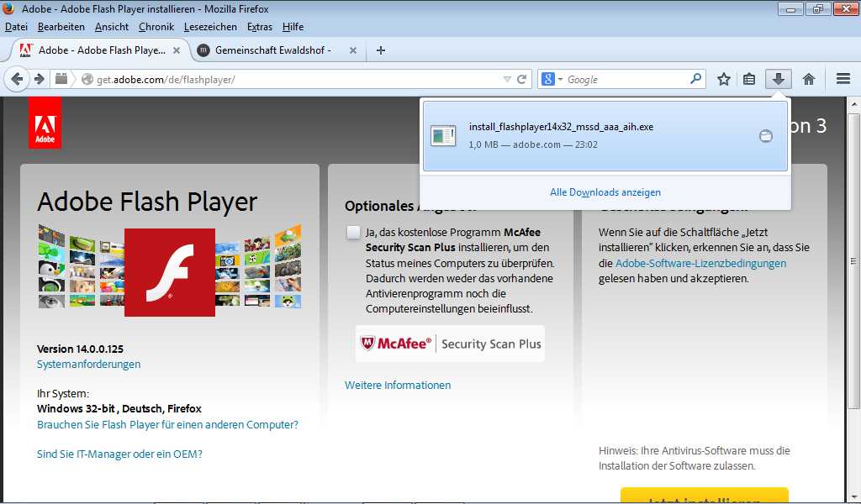Click the 'Adobe Flash Player' heading
The height and width of the screenshot is (504, 861).
tap(147, 202)
